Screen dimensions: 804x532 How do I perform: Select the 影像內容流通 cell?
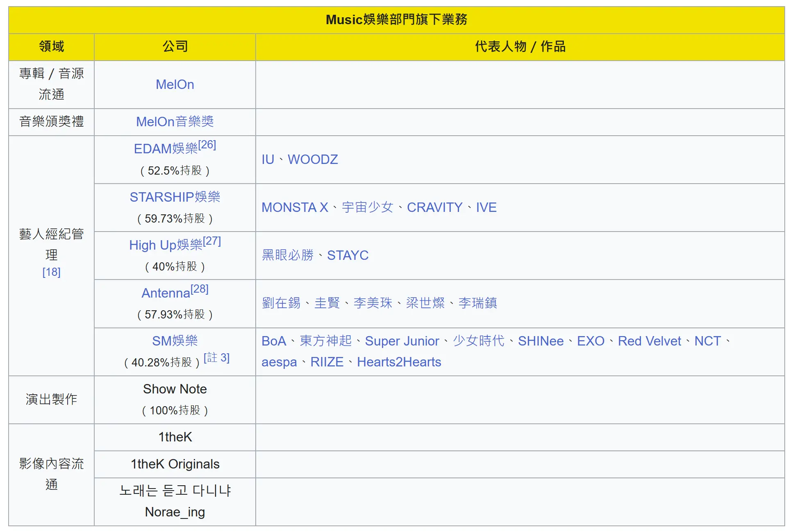pyautogui.click(x=52, y=475)
